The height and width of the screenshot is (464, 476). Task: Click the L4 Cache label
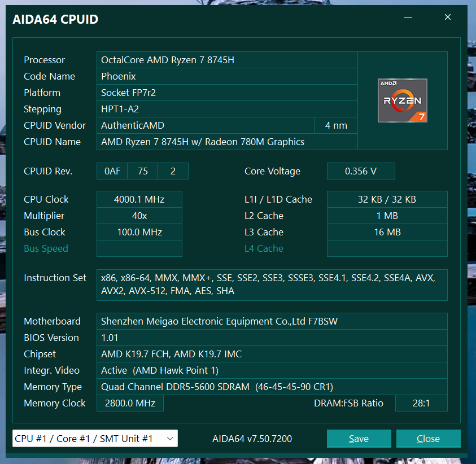point(264,248)
